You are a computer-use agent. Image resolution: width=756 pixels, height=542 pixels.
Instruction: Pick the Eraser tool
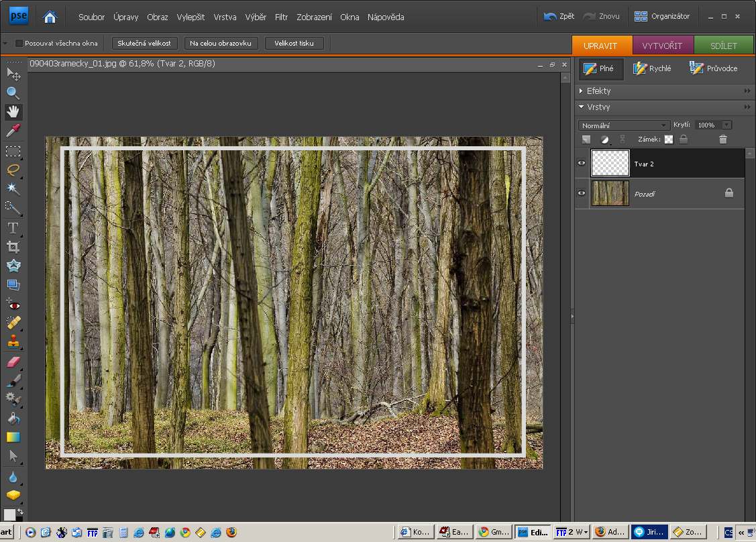point(13,362)
